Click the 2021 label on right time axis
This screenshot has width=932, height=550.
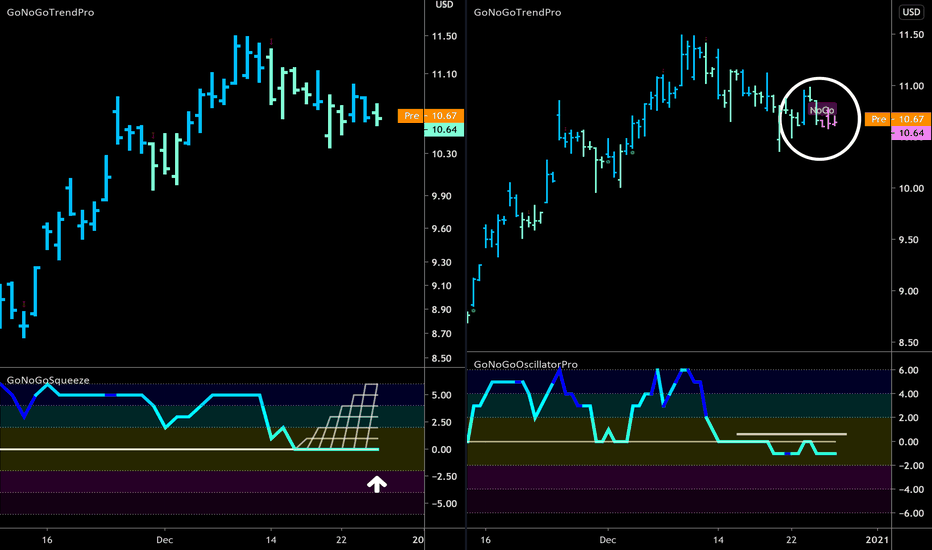877,540
